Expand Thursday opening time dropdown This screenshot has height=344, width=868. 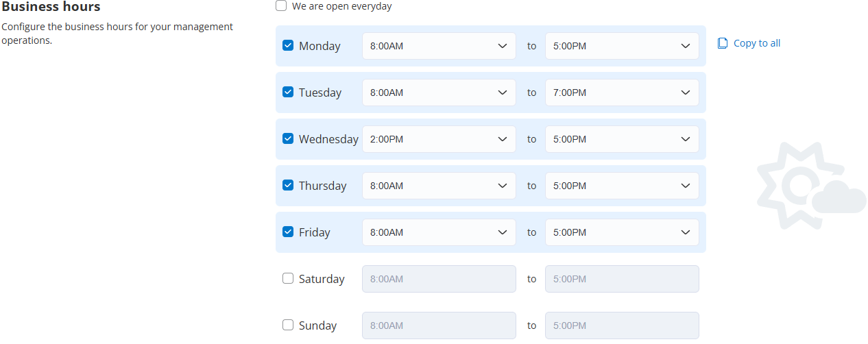point(439,186)
